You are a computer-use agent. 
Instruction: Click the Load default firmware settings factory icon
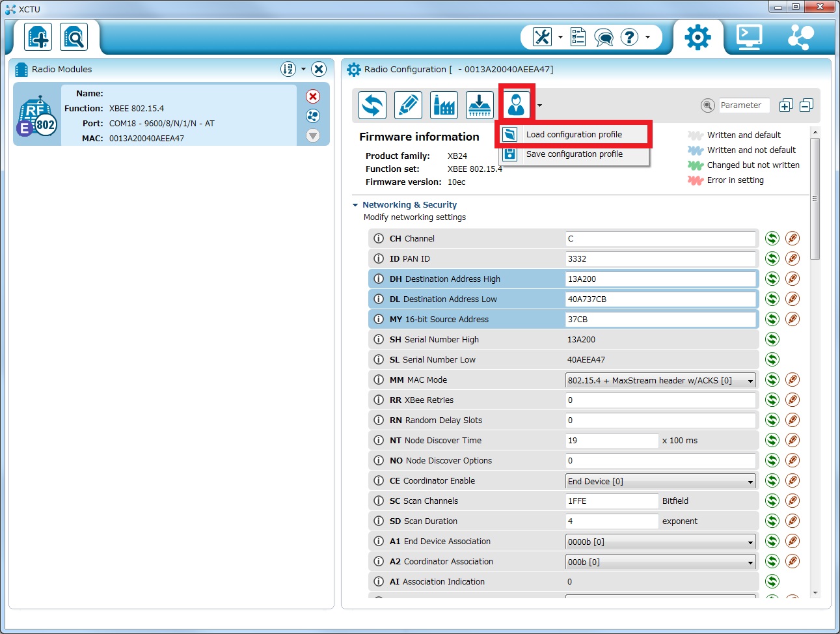coord(444,105)
